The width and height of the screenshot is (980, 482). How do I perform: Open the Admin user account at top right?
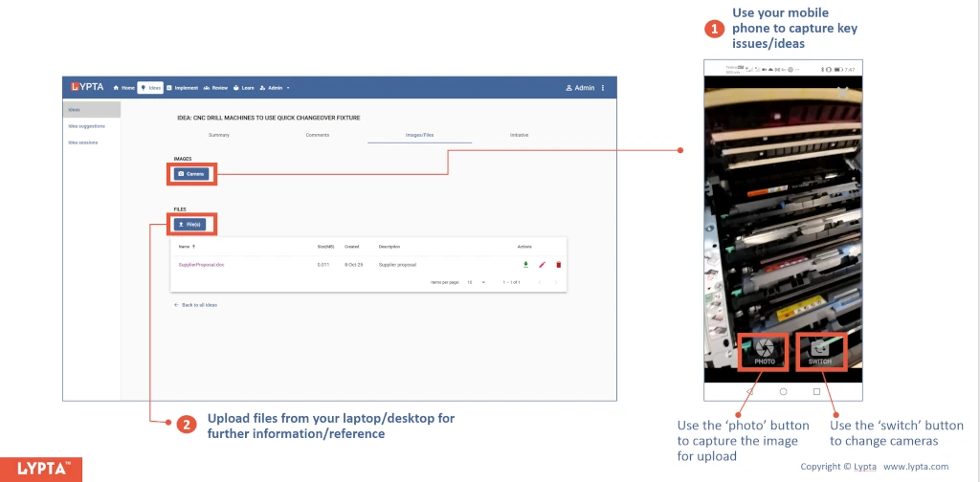pyautogui.click(x=580, y=88)
